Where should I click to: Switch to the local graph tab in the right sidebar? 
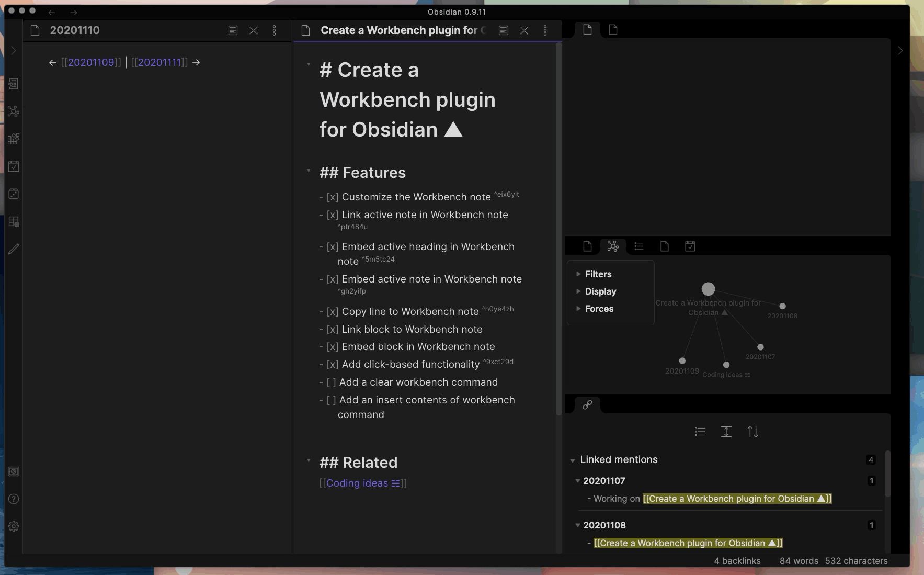click(613, 246)
